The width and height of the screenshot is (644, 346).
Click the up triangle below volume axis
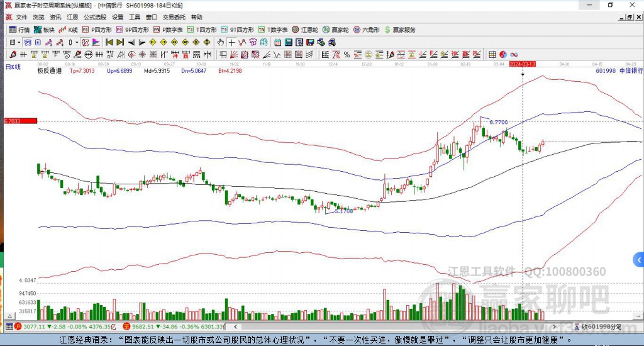(9, 316)
